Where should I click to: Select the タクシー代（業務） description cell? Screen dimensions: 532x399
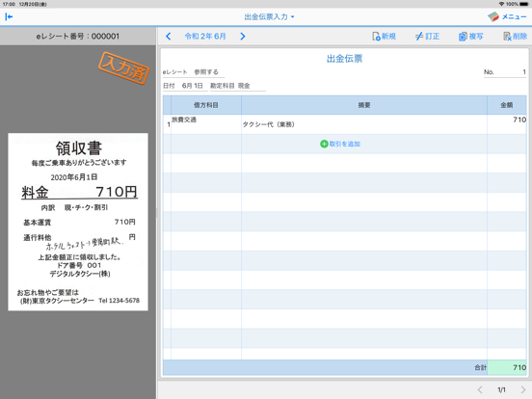point(364,124)
